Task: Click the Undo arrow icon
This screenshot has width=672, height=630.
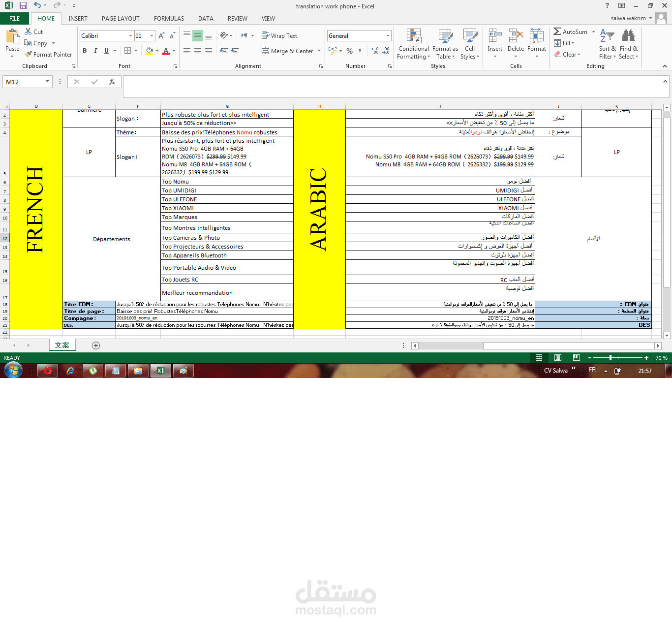Action: 37,5
